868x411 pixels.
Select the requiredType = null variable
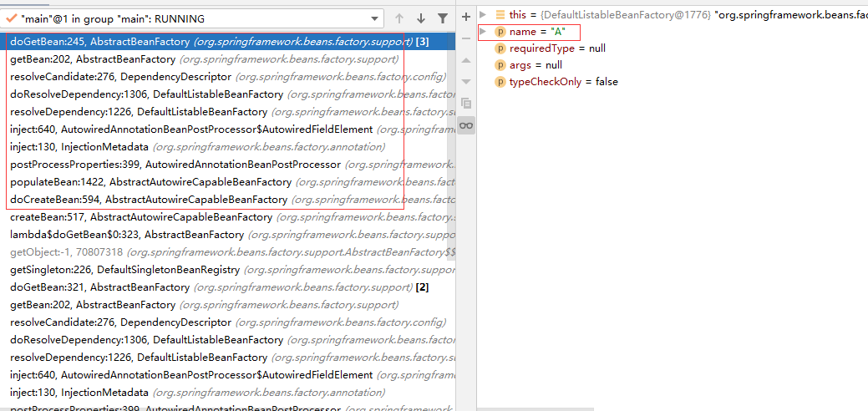click(x=557, y=48)
